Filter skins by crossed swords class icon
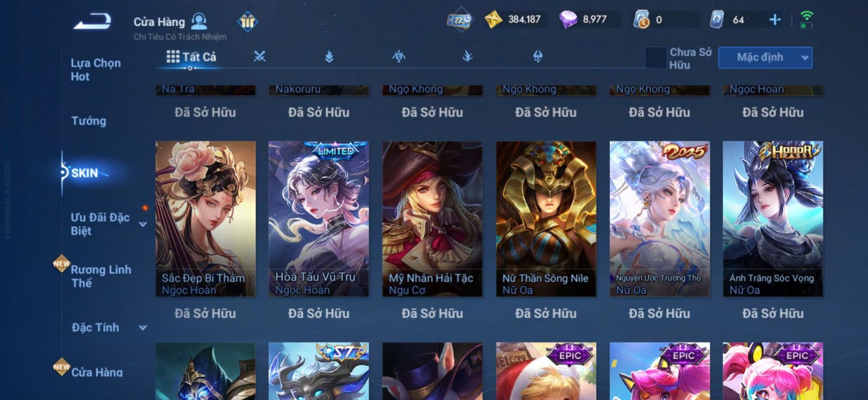The height and width of the screenshot is (400, 868). [260, 56]
